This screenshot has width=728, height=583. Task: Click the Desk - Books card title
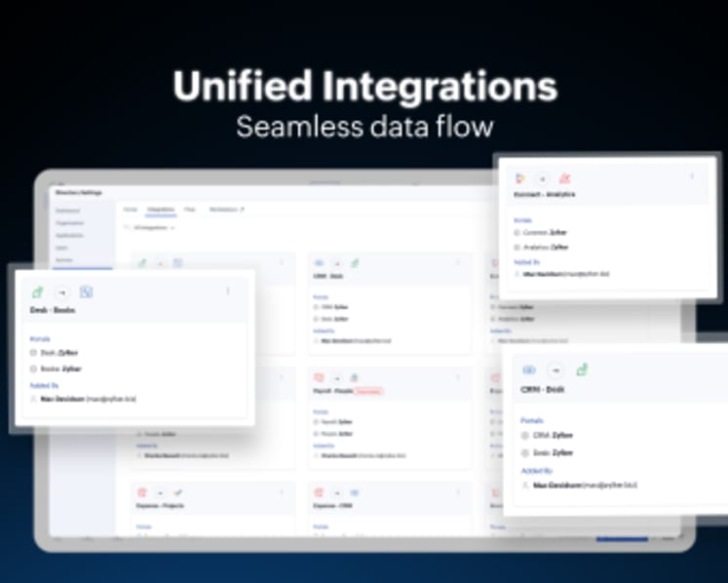pyautogui.click(x=53, y=310)
